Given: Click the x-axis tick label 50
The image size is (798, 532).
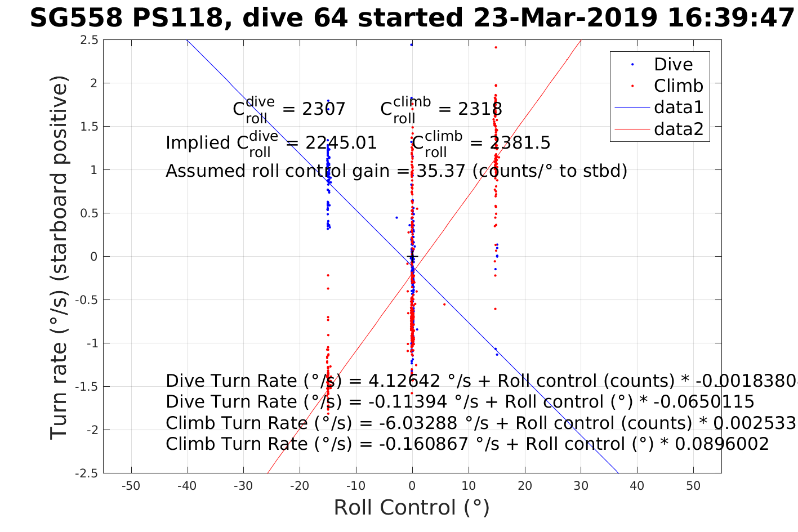Looking at the screenshot, I should tap(693, 486).
